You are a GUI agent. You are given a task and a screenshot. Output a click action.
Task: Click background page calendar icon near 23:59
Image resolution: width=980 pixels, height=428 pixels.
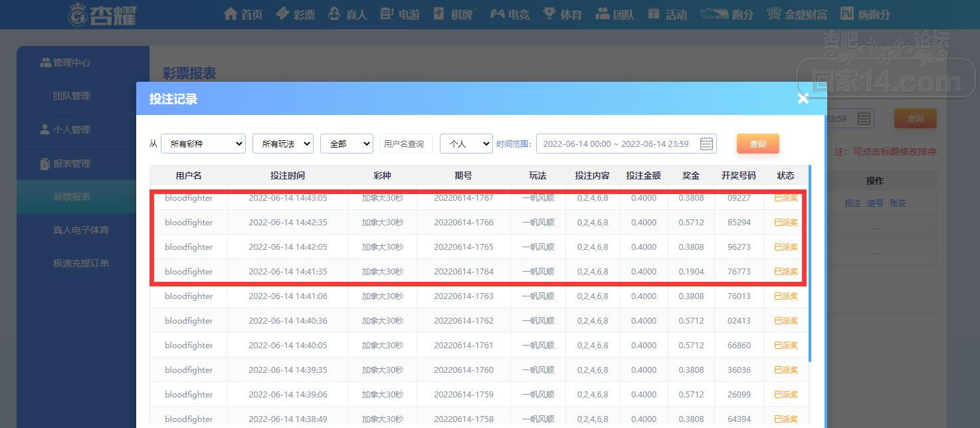pyautogui.click(x=864, y=118)
